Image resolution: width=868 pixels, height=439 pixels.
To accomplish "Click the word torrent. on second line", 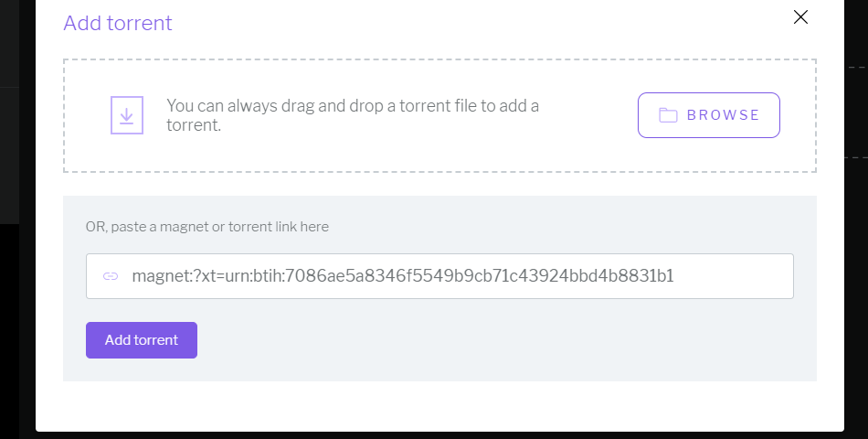I will tap(194, 124).
